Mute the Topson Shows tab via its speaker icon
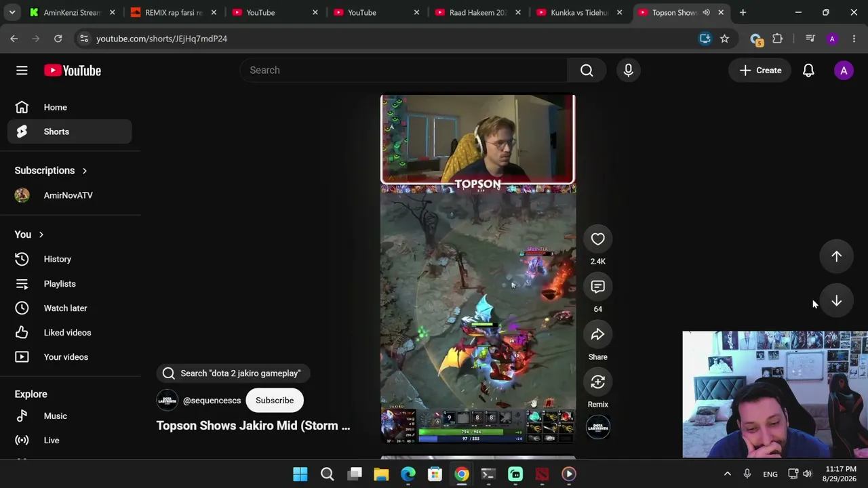This screenshot has width=868, height=488. click(706, 12)
